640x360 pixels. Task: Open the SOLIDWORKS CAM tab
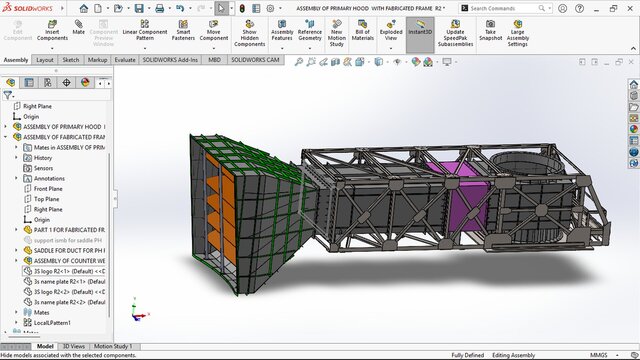tap(256, 60)
